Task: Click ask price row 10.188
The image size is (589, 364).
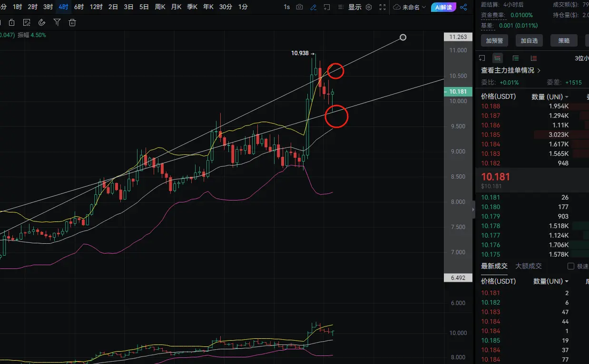Action: [532, 106]
